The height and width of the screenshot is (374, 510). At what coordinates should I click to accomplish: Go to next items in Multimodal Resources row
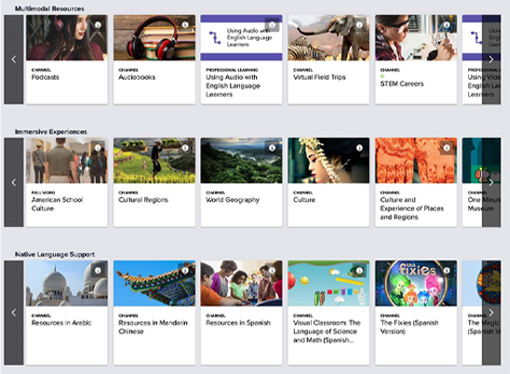[x=491, y=60]
